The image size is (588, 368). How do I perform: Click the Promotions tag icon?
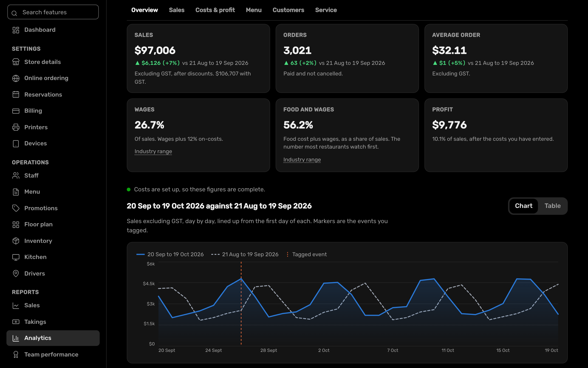point(16,208)
